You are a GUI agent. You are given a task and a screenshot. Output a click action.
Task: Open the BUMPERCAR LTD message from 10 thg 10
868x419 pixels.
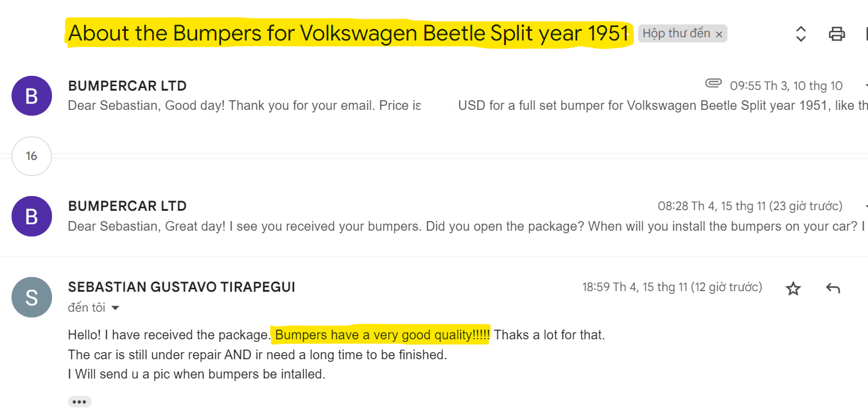[x=127, y=86]
